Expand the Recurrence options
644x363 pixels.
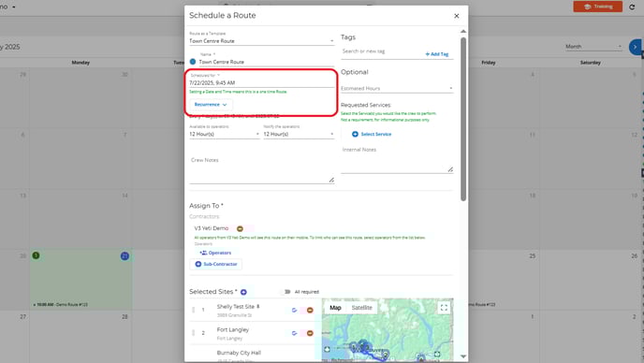(x=211, y=105)
